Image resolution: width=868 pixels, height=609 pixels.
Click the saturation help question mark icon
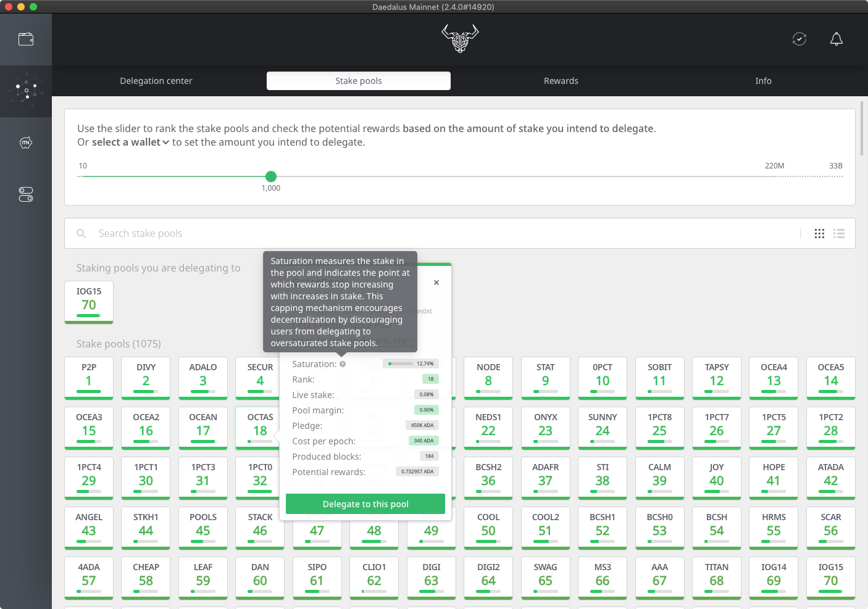pyautogui.click(x=343, y=364)
